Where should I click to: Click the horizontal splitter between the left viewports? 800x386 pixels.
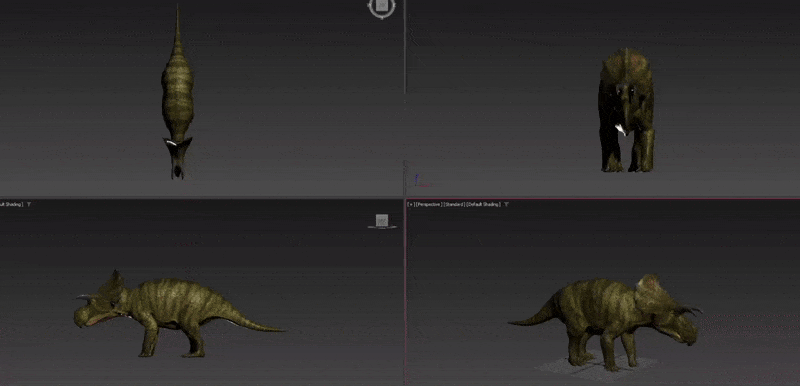click(202, 197)
